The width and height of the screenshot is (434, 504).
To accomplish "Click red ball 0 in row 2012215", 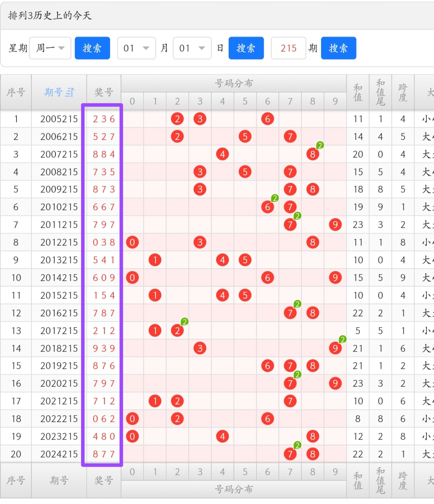I will click(132, 242).
